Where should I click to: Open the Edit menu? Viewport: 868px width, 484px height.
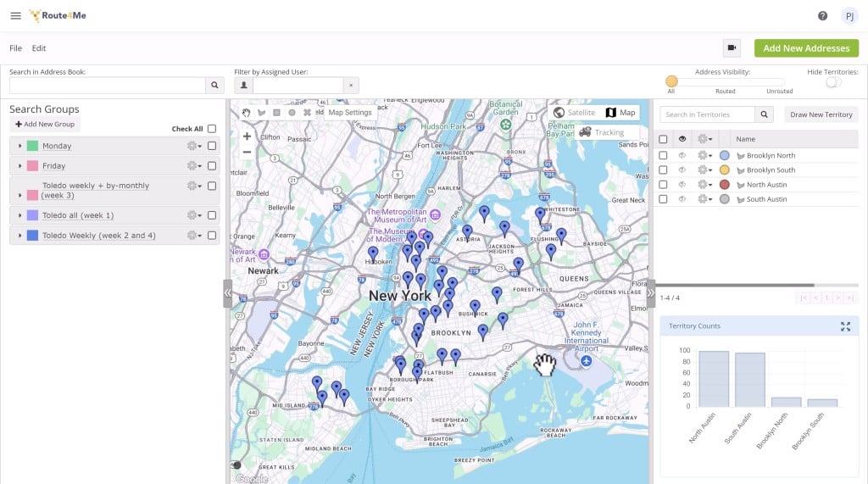coord(39,48)
